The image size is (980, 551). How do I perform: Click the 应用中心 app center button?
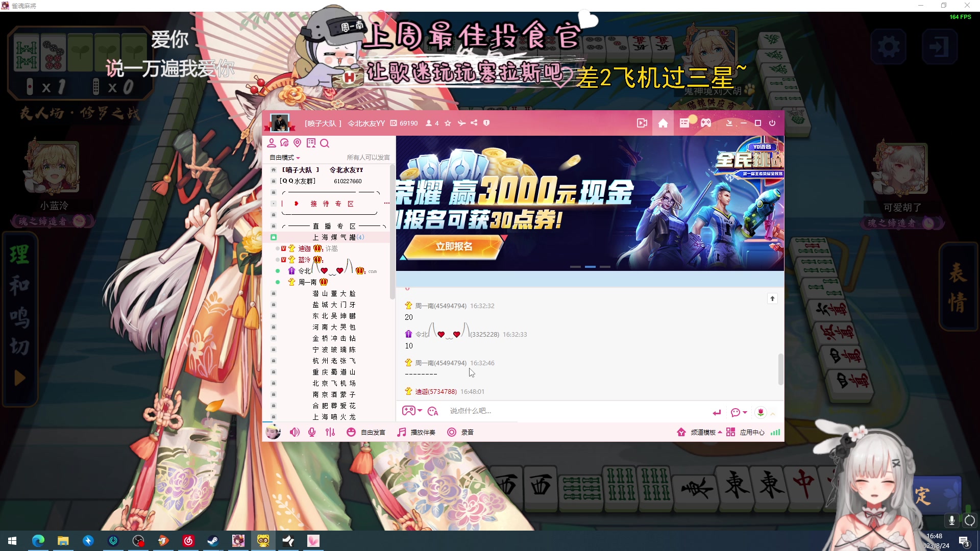pos(745,432)
